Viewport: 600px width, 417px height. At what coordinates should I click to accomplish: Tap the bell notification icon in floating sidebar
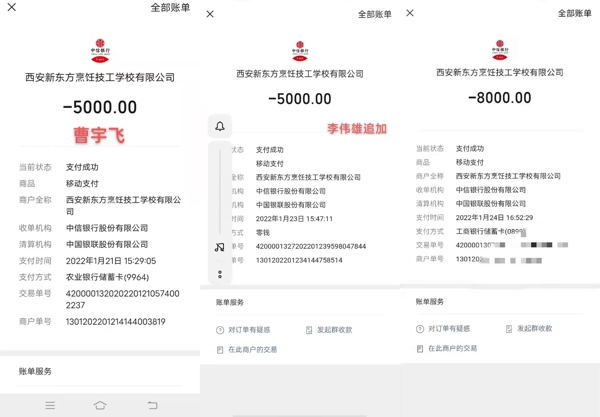point(220,126)
